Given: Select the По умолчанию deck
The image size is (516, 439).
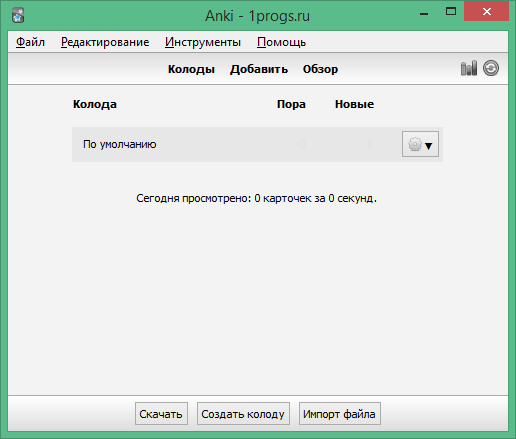Looking at the screenshot, I should pyautogui.click(x=120, y=144).
